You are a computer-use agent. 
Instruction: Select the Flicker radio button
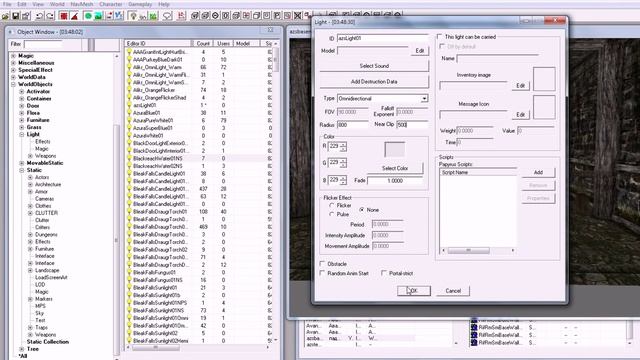[332, 205]
